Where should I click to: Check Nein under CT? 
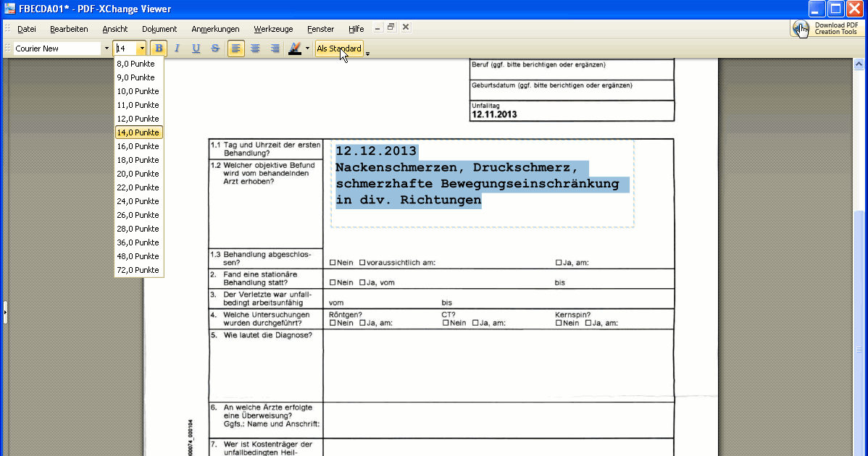pyautogui.click(x=446, y=323)
